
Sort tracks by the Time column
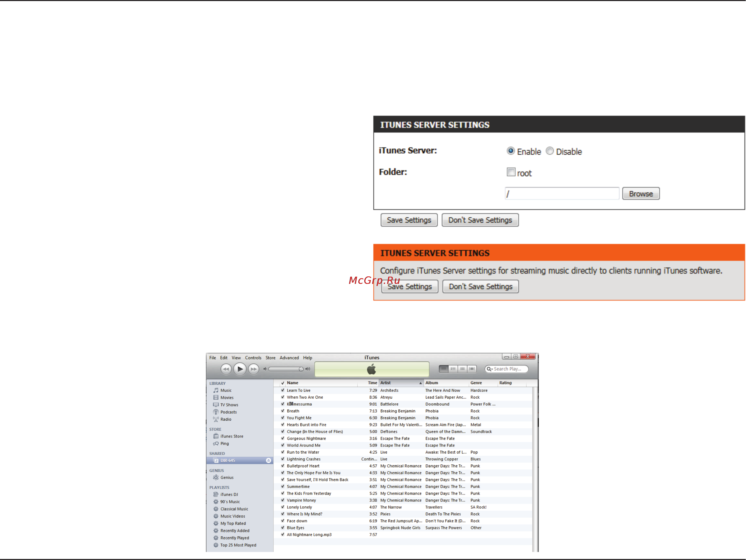[x=368, y=383]
